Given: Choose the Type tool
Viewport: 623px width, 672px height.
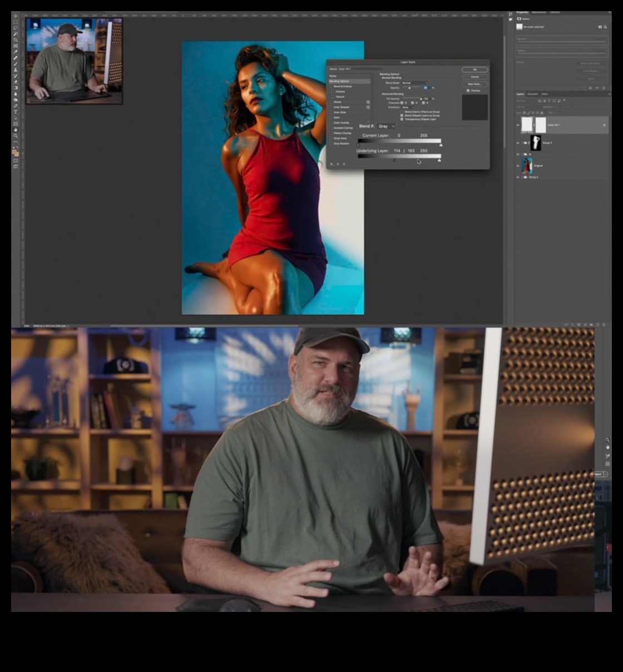Looking at the screenshot, I should 16,112.
